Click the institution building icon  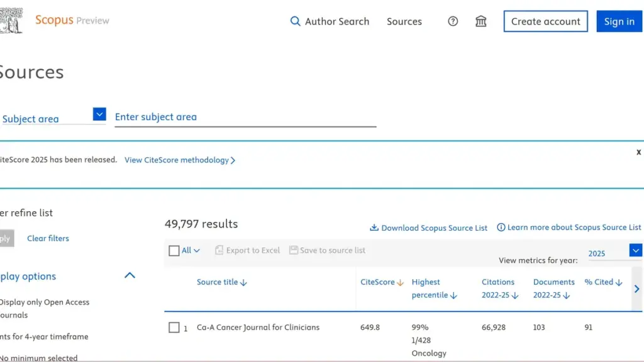point(481,21)
